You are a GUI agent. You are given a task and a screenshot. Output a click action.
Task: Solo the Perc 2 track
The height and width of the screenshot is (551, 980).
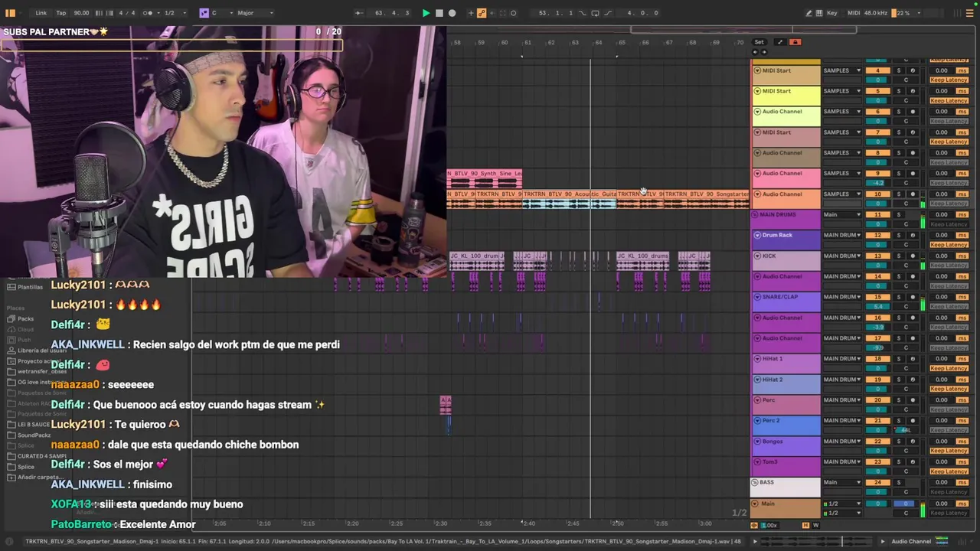click(899, 421)
